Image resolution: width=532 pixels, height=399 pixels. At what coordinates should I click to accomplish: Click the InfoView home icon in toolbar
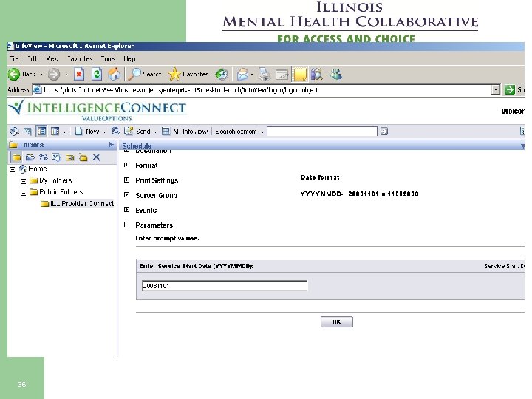[14, 132]
